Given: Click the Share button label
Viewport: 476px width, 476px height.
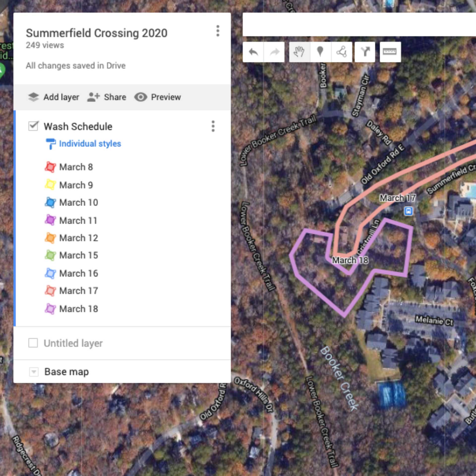Looking at the screenshot, I should pos(115,97).
